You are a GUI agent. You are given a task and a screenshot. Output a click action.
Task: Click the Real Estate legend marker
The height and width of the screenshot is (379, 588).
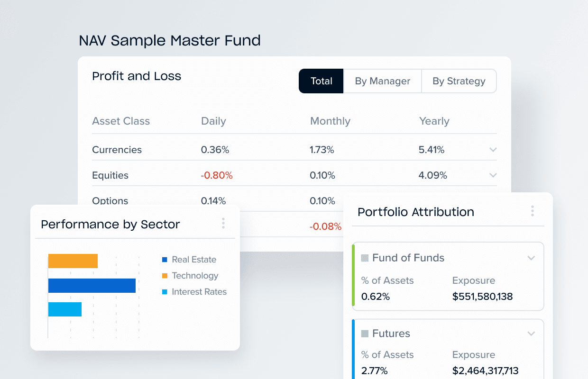tap(164, 260)
